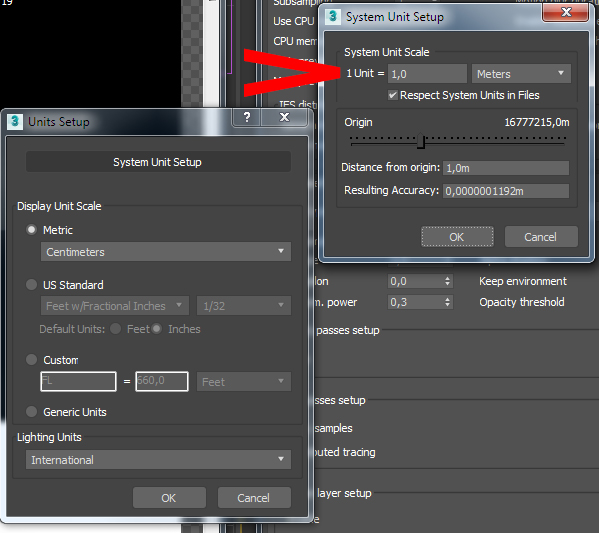The height and width of the screenshot is (533, 599).
Task: Click the 0,3 power value field
Action: (x=416, y=302)
